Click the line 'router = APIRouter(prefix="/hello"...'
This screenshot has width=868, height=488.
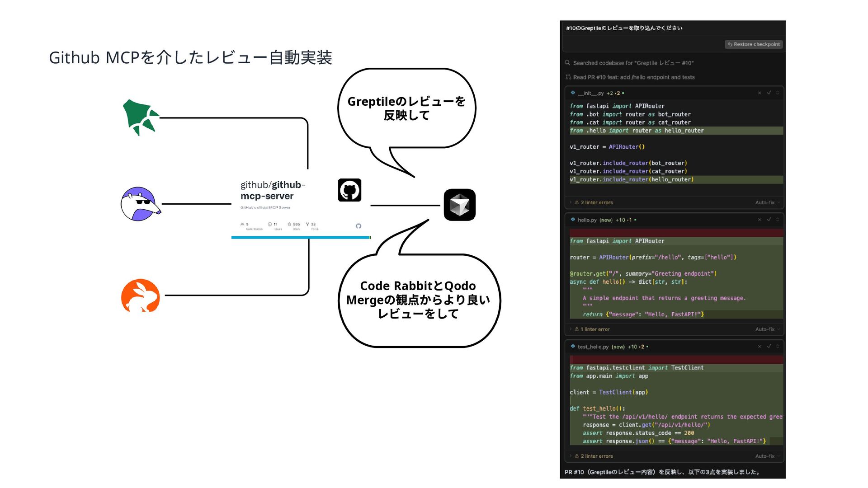point(653,258)
